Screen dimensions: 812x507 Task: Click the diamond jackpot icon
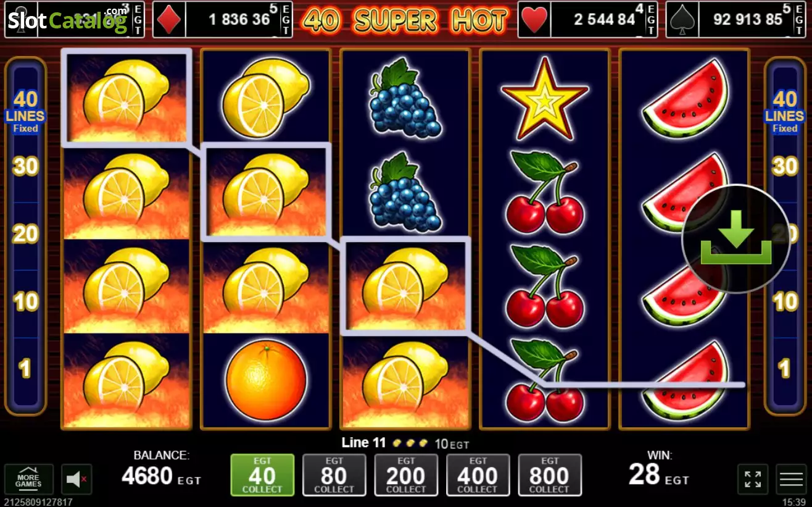[168, 20]
